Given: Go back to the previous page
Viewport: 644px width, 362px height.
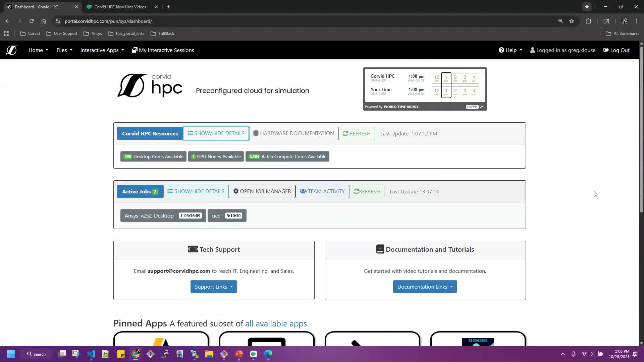Looking at the screenshot, I should coord(7,21).
